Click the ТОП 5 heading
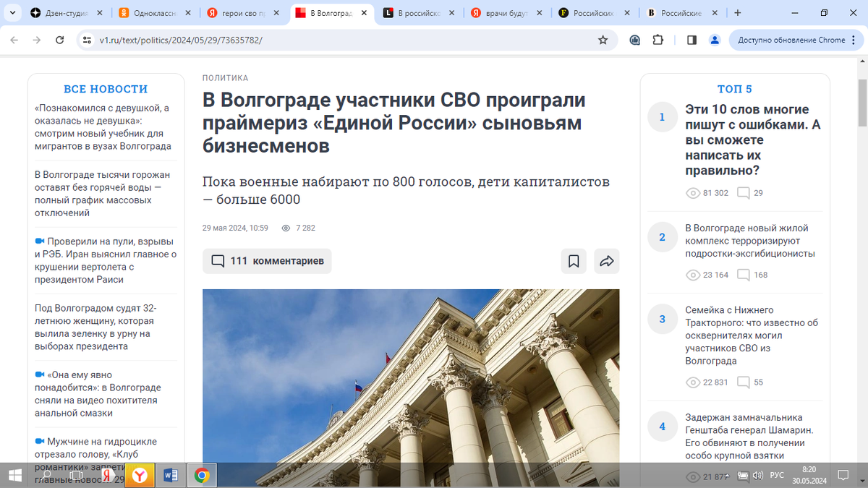The image size is (868, 488). (735, 89)
